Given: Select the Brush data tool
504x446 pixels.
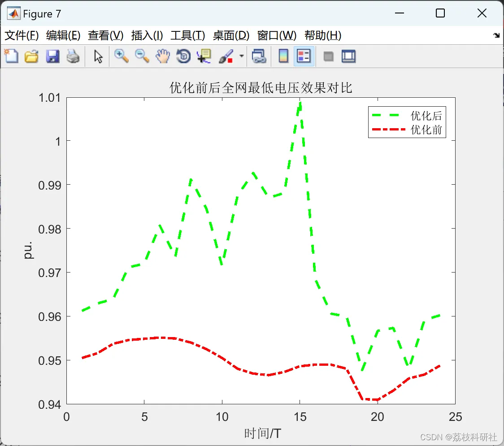Looking at the screenshot, I should (x=226, y=56).
